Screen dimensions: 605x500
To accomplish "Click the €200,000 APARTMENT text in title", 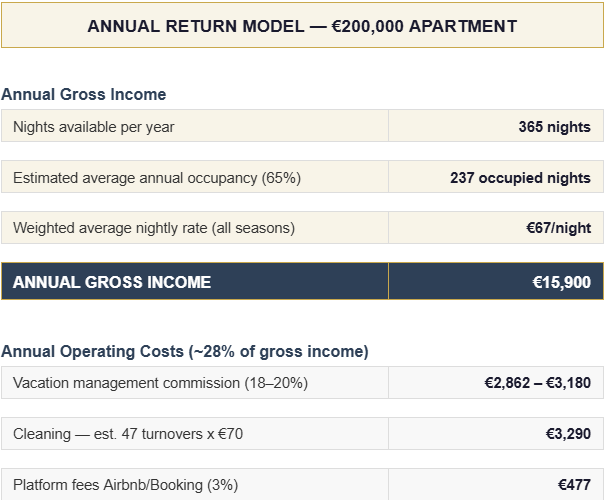I will tap(424, 26).
